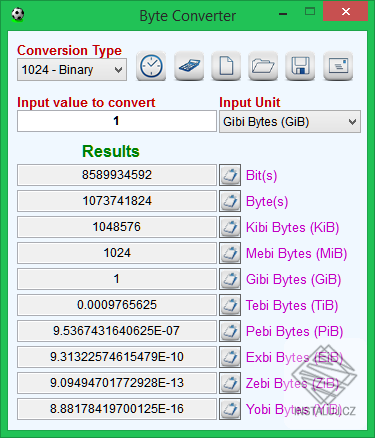Copy the Exbi Bytes result to clipboard
The width and height of the screenshot is (375, 438).
230,357
